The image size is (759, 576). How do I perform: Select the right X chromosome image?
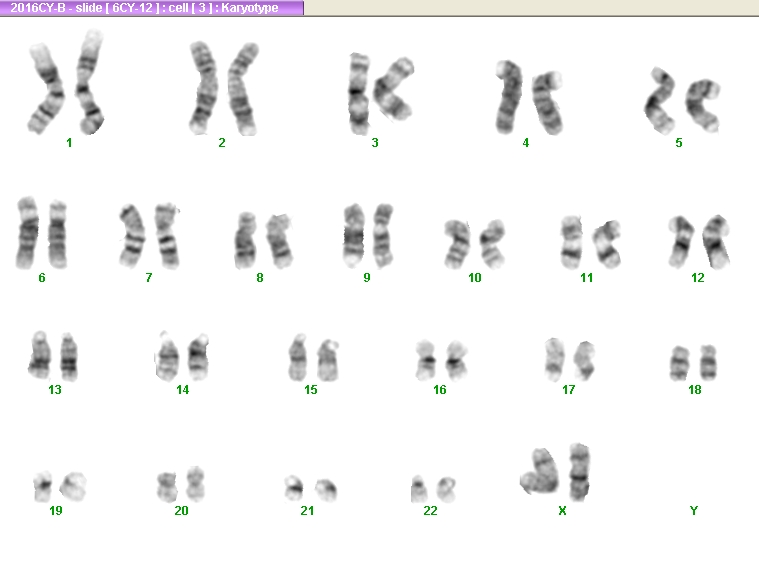(579, 472)
